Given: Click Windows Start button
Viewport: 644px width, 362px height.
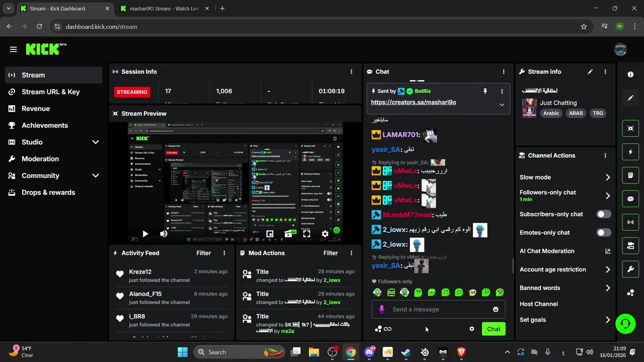Looking at the screenshot, I should [x=182, y=352].
